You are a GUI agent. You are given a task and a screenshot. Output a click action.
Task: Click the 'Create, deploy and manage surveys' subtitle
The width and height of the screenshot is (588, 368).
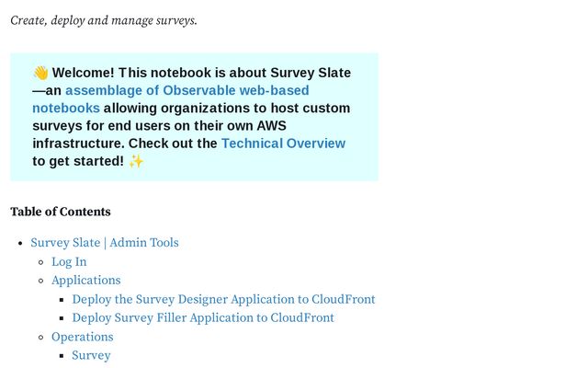click(x=104, y=20)
